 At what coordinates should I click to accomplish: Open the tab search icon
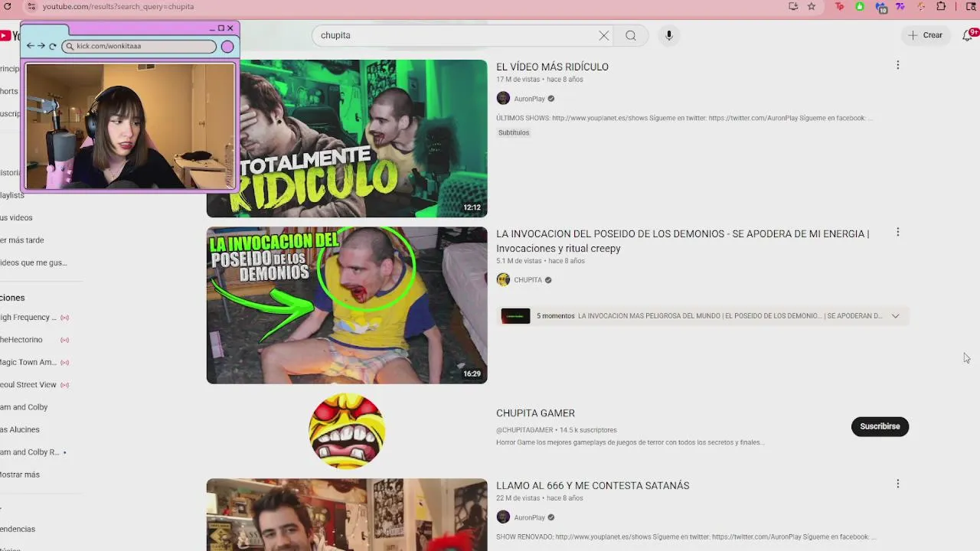point(971,6)
